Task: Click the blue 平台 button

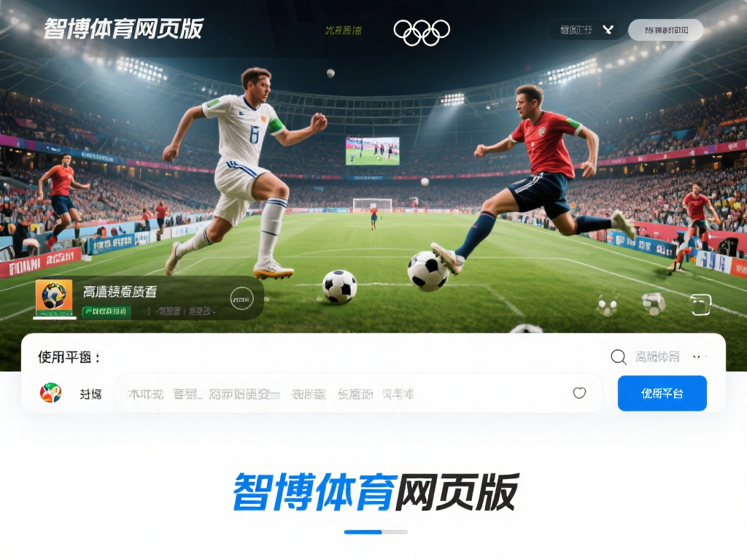Action: point(662,393)
